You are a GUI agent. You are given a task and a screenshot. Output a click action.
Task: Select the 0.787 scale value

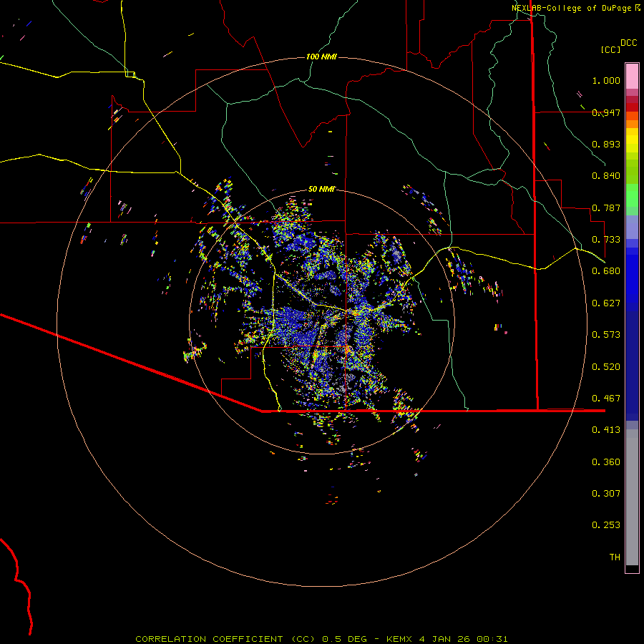[606, 208]
